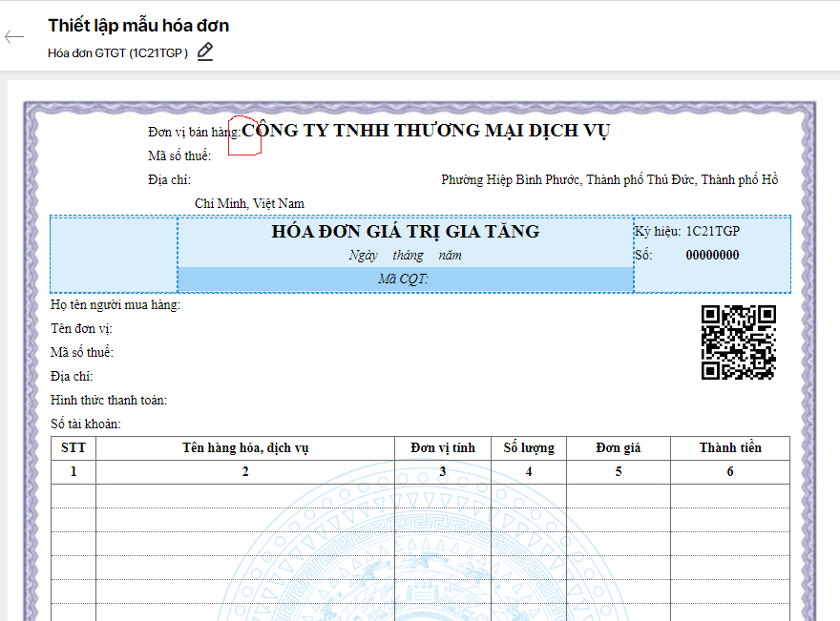The width and height of the screenshot is (840, 621).
Task: Click the seller's 'Mã số thuế:' label below the company name
Action: point(179,155)
